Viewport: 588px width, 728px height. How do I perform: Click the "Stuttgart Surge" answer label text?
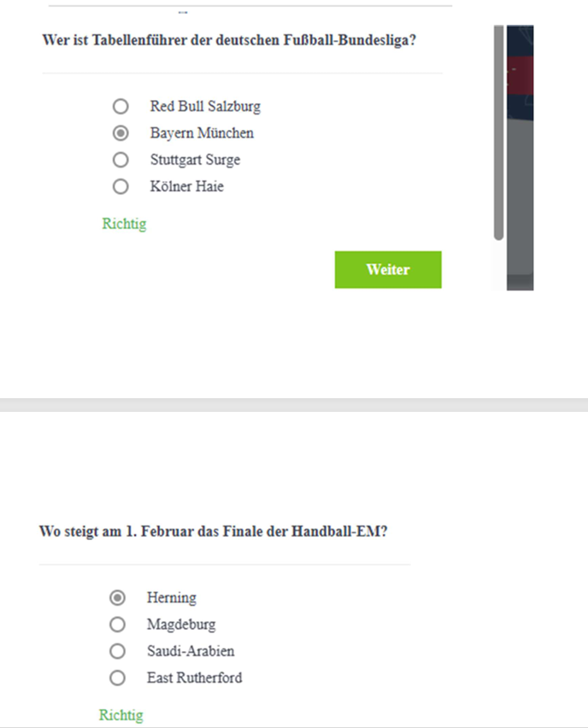[x=195, y=160]
